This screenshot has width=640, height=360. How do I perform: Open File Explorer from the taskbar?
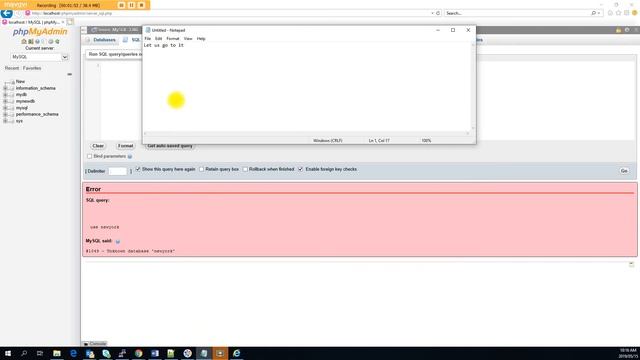point(57,353)
